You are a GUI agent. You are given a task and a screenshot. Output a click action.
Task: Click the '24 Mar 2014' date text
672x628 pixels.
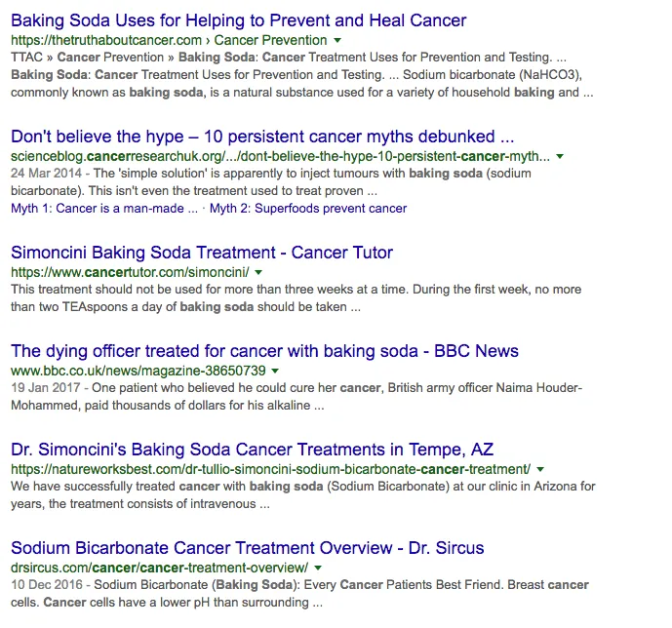[46, 173]
